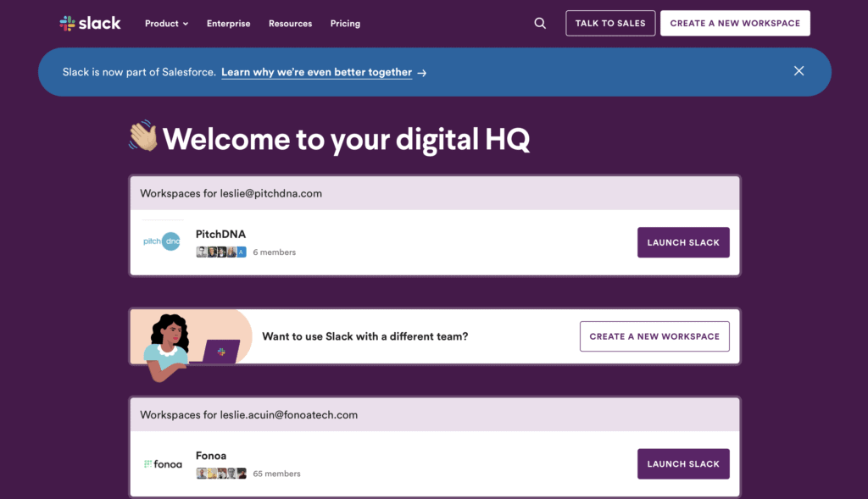Launch Slack for PitchDNA workspace
The height and width of the screenshot is (499, 868).
pyautogui.click(x=683, y=242)
